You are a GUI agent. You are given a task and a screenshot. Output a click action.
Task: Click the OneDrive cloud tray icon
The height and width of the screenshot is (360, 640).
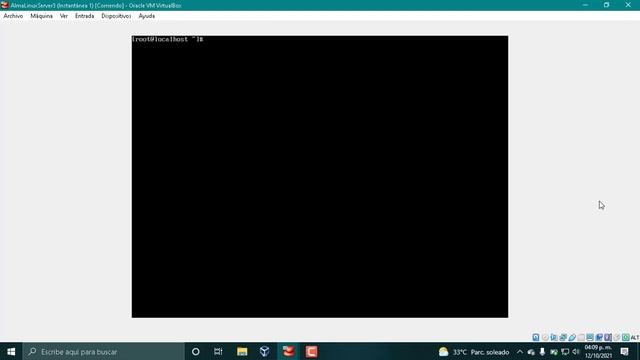(531, 352)
